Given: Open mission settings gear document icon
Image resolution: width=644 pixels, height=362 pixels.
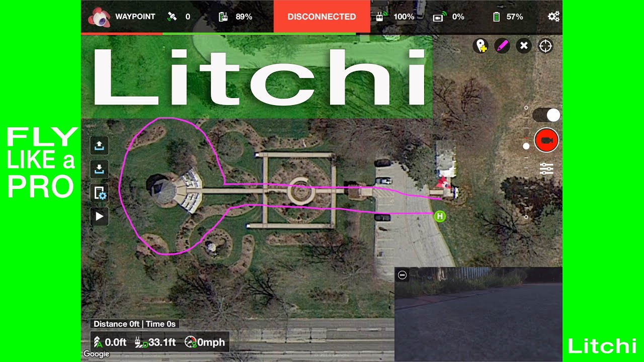Looking at the screenshot, I should tap(99, 193).
